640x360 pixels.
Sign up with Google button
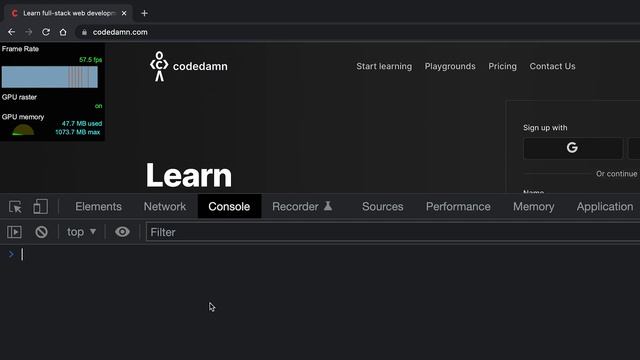(573, 148)
